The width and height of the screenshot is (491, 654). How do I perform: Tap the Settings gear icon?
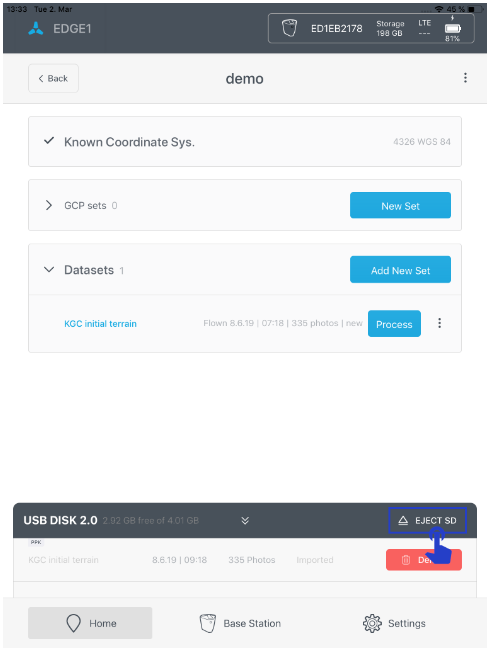(372, 624)
